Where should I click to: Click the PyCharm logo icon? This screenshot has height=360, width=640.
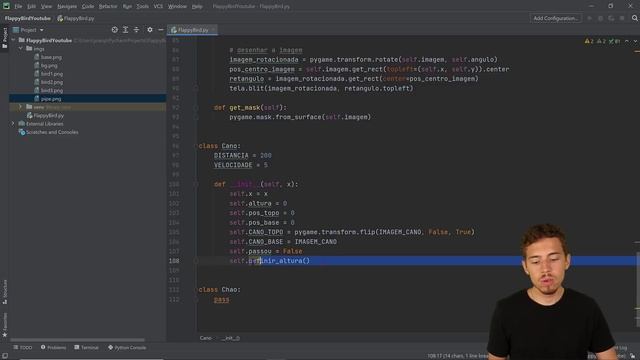click(6, 6)
